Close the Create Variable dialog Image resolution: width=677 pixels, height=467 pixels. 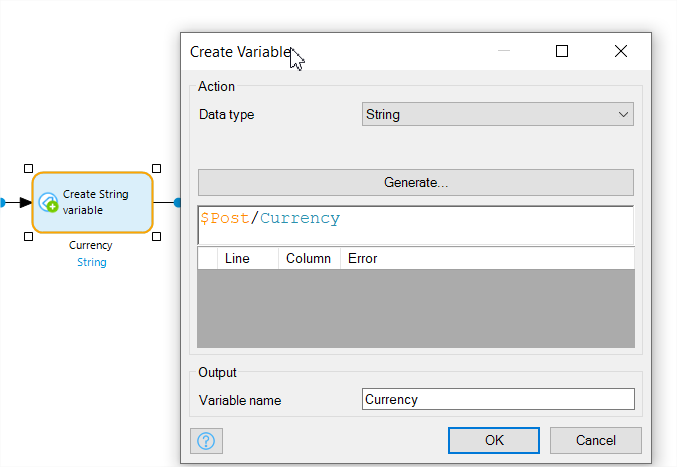pos(621,51)
